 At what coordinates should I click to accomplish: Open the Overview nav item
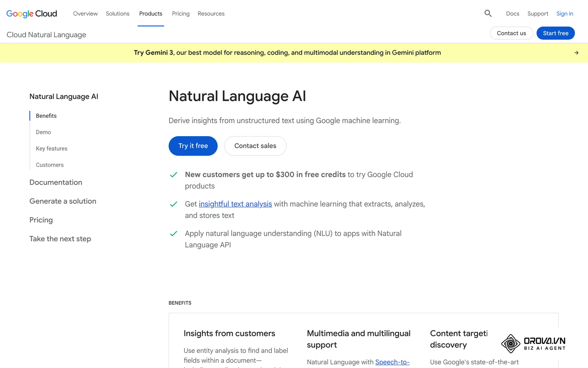pyautogui.click(x=85, y=14)
